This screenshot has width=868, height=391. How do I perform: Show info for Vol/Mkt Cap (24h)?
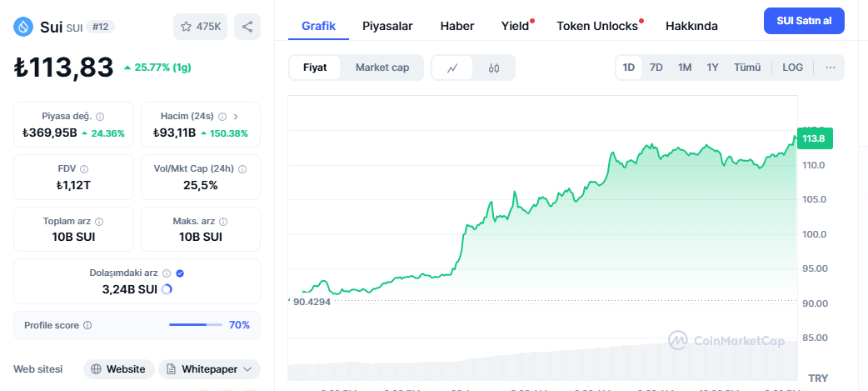[242, 169]
